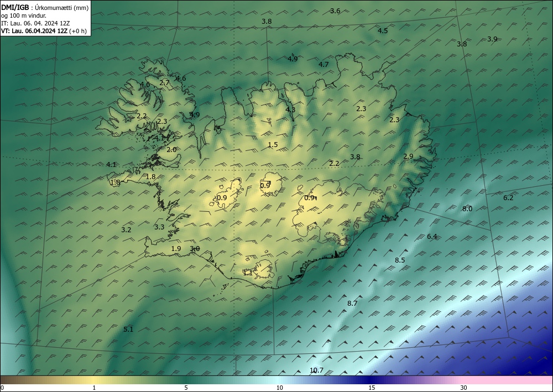
Task: Click the 8.7 value label on the map
Action: tap(352, 303)
